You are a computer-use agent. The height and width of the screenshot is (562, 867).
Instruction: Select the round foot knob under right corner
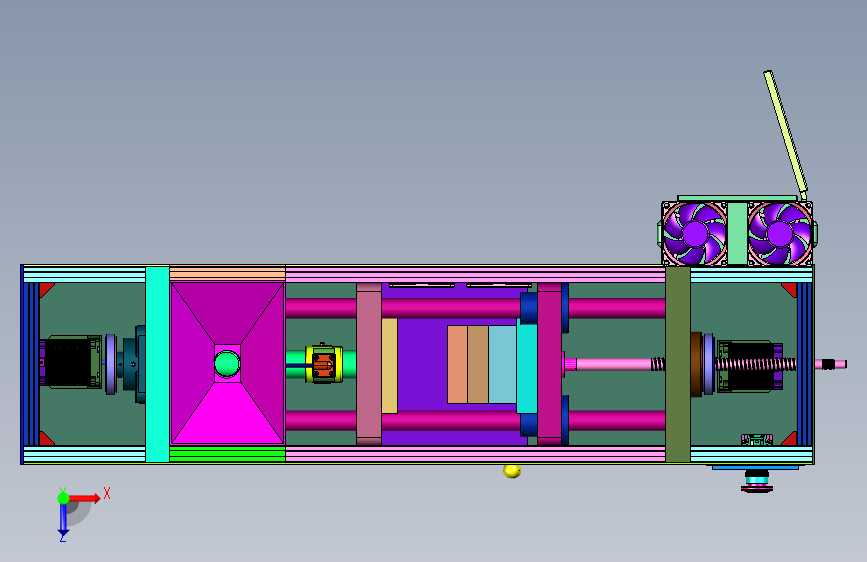pyautogui.click(x=757, y=481)
